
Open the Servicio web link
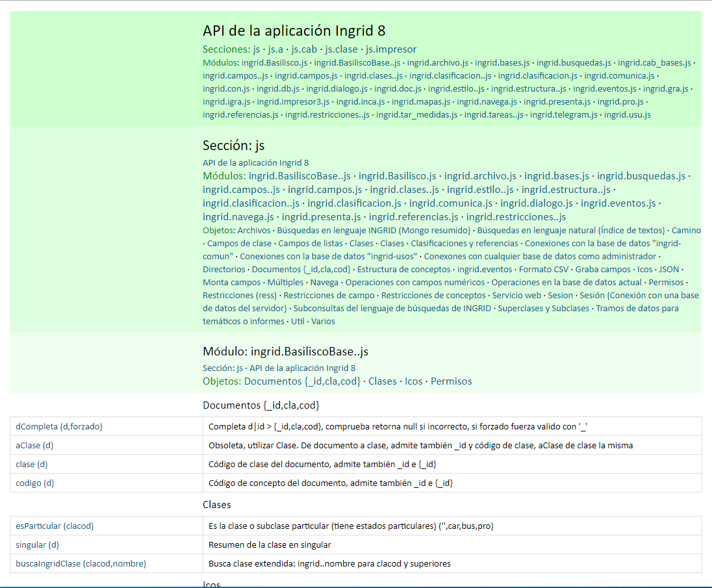point(516,295)
